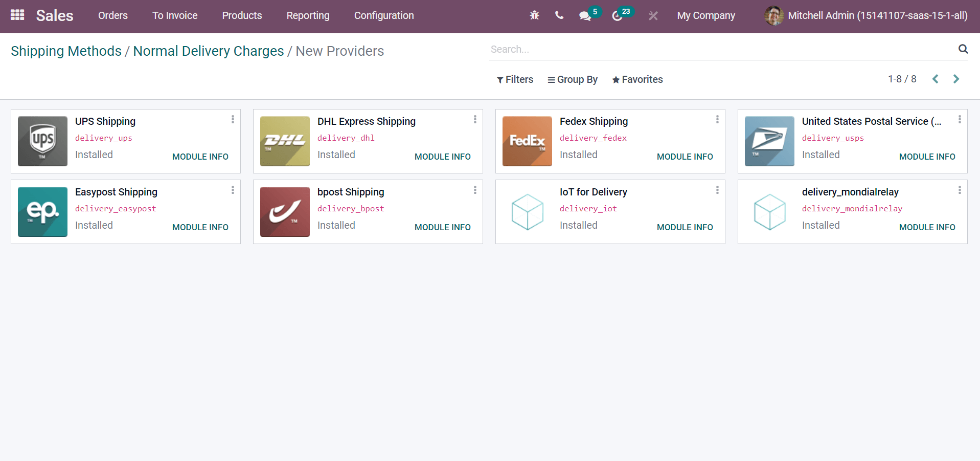Expand the Favorites dropdown
Screen dimensions: 980x461
(637, 79)
